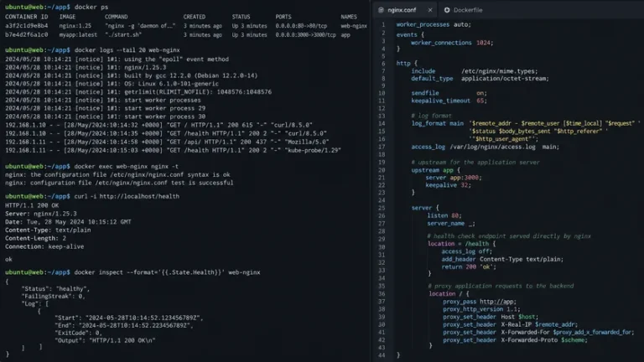Click the CONTAINER ID column header

click(26, 17)
